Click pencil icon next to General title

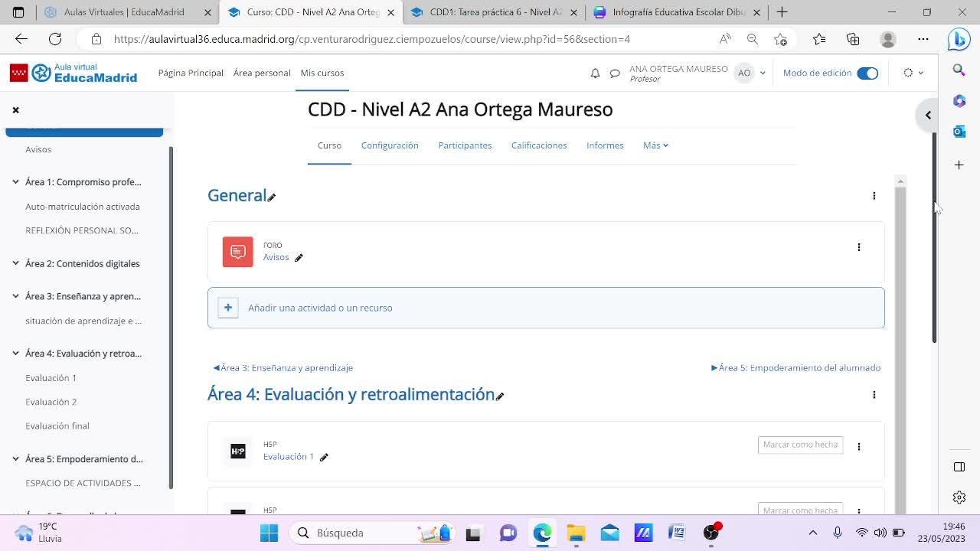pos(272,197)
